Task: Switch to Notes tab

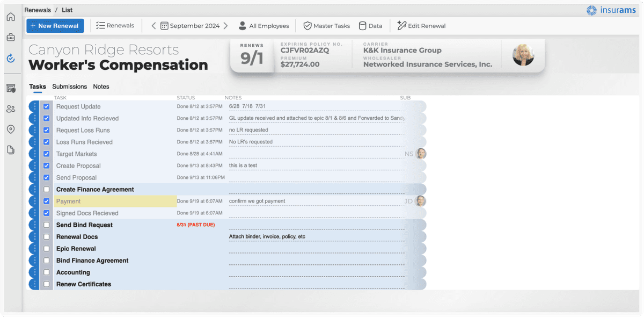Action: 101,87
